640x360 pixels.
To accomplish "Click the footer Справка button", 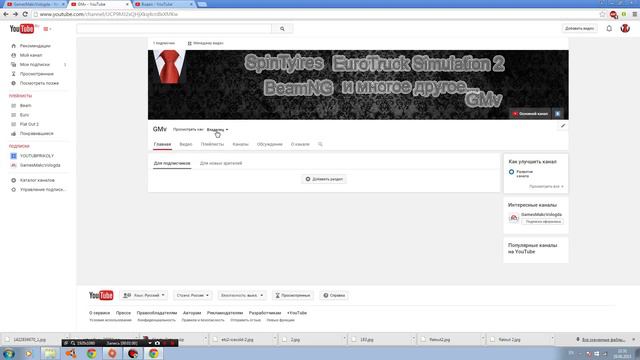I will 334,295.
